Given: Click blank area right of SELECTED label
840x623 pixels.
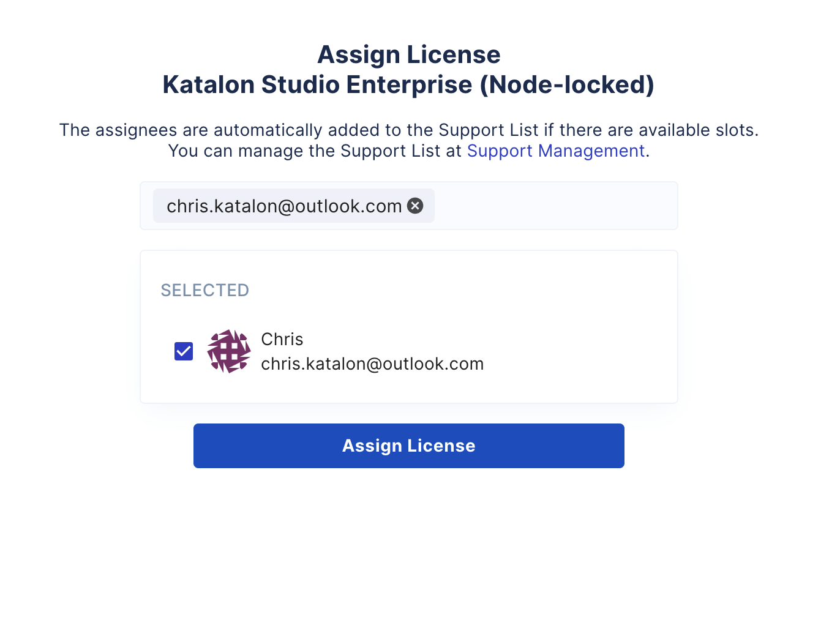Looking at the screenshot, I should [459, 290].
